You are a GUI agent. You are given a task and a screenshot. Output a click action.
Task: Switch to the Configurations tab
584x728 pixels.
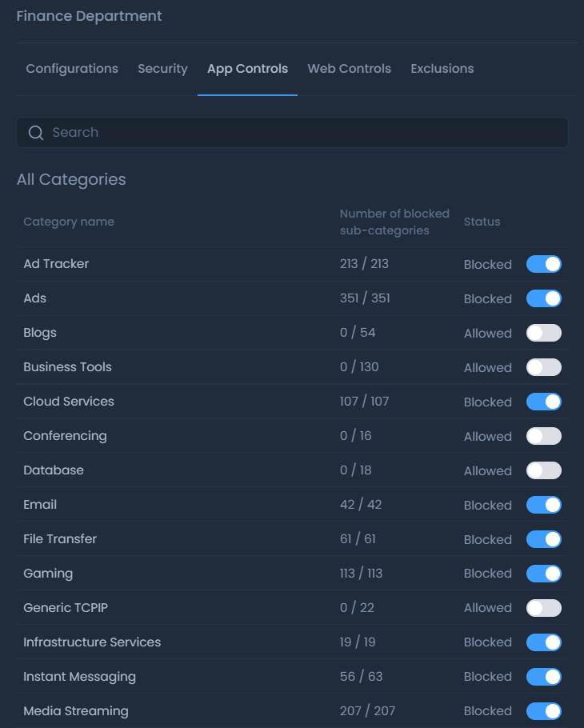pos(72,69)
